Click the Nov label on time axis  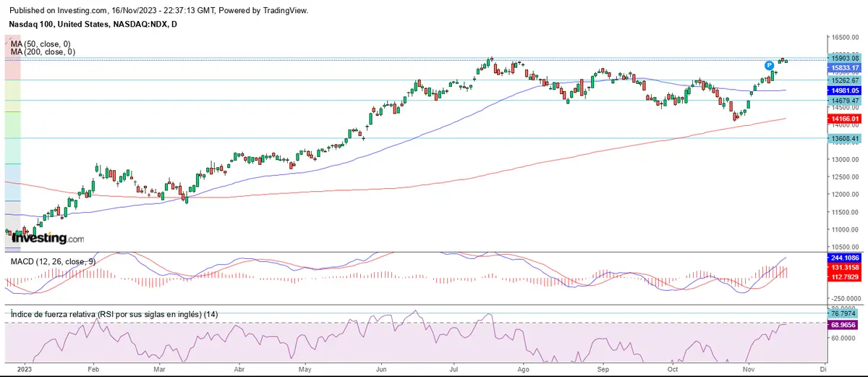pos(748,368)
